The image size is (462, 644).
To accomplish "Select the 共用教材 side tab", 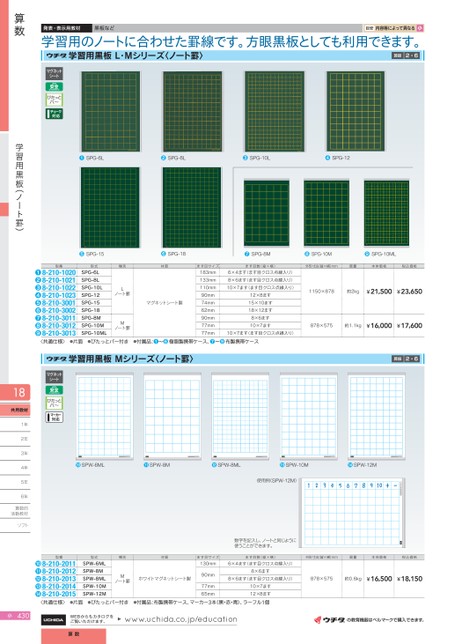I will 15,410.
